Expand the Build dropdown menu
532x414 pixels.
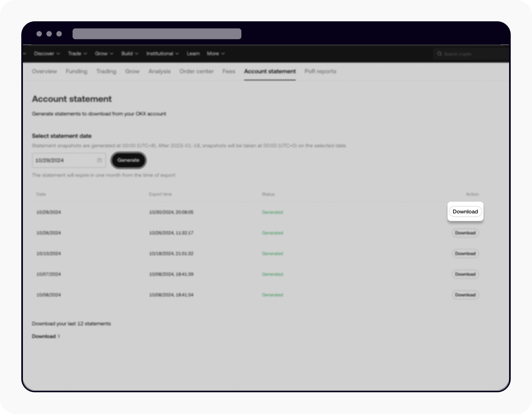pyautogui.click(x=130, y=54)
